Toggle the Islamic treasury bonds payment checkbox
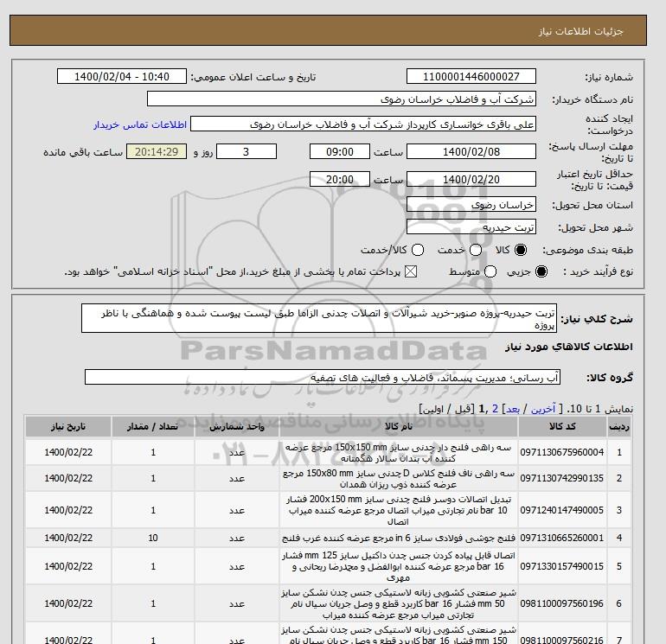The image size is (666, 644). coord(411,271)
